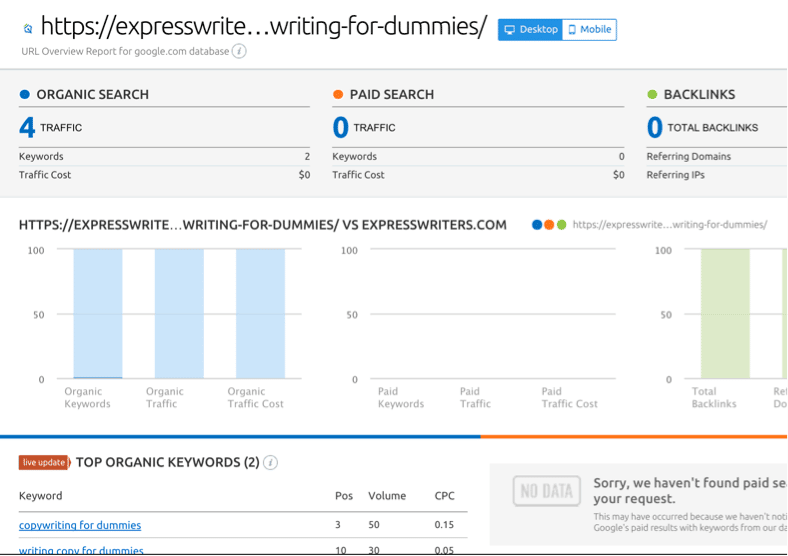The image size is (788, 556).
Task: Click the orange legend dot in comparison header
Action: (x=549, y=225)
